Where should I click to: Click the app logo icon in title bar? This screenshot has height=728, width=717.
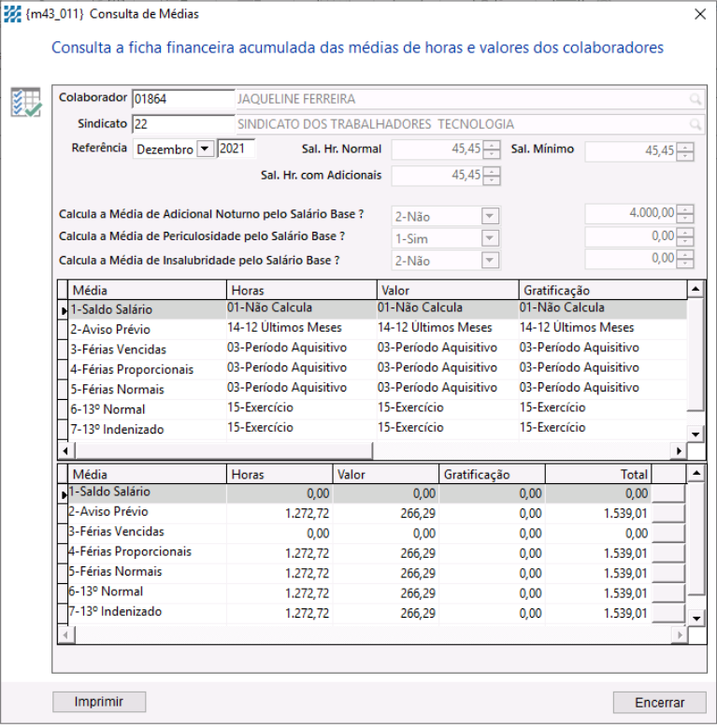12,14
